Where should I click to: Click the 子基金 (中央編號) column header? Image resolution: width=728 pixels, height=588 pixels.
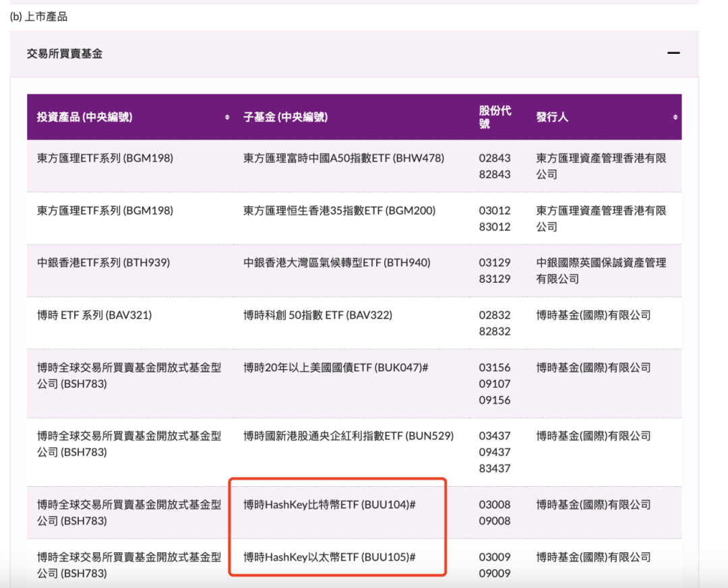tap(286, 117)
